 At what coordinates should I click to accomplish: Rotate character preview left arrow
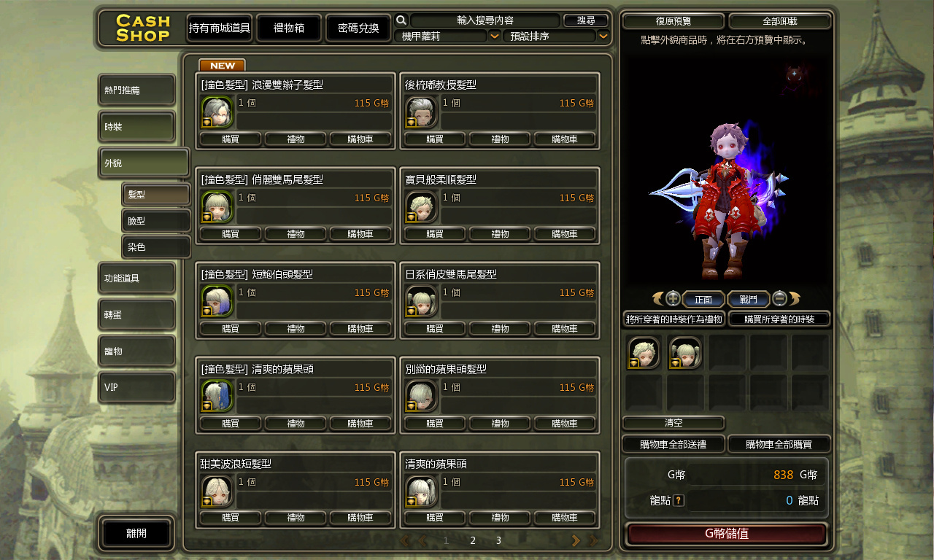coord(658,298)
